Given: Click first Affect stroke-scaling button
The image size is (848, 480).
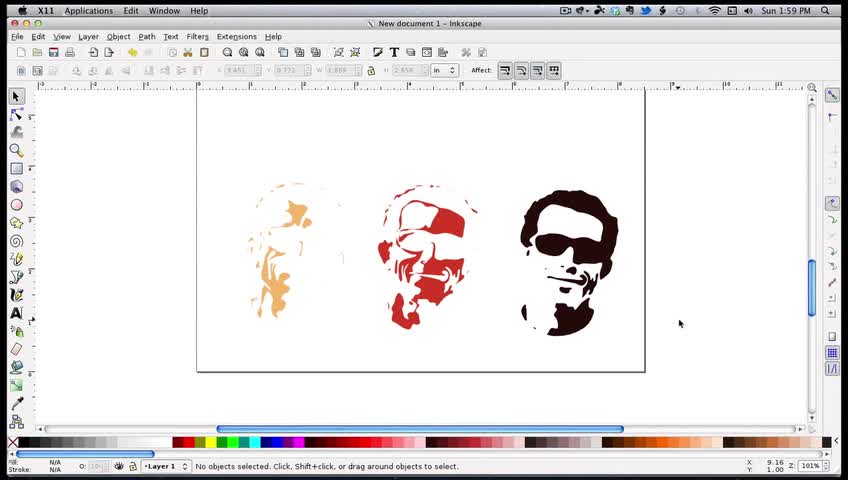Looking at the screenshot, I should [x=505, y=70].
